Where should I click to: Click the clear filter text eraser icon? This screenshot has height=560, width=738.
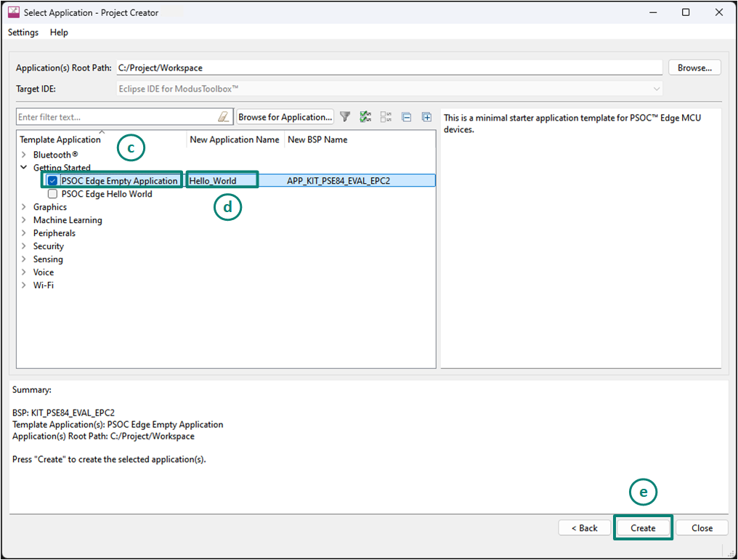tap(223, 117)
